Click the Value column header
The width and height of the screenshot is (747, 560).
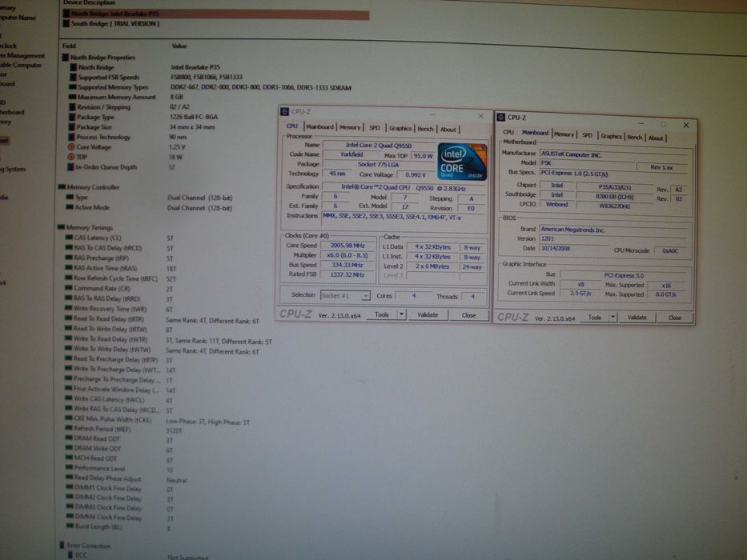click(x=179, y=46)
